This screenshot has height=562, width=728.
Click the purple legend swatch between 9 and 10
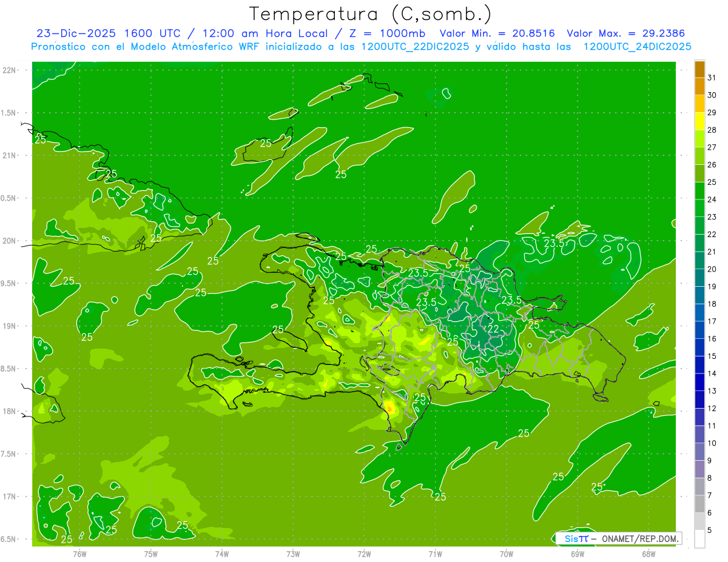699,452
